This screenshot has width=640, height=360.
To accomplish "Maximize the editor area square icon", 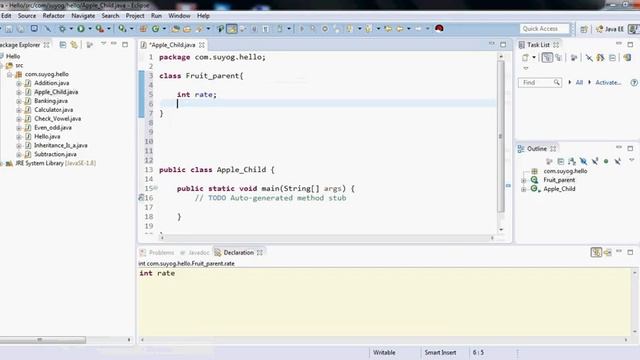I will coord(503,44).
